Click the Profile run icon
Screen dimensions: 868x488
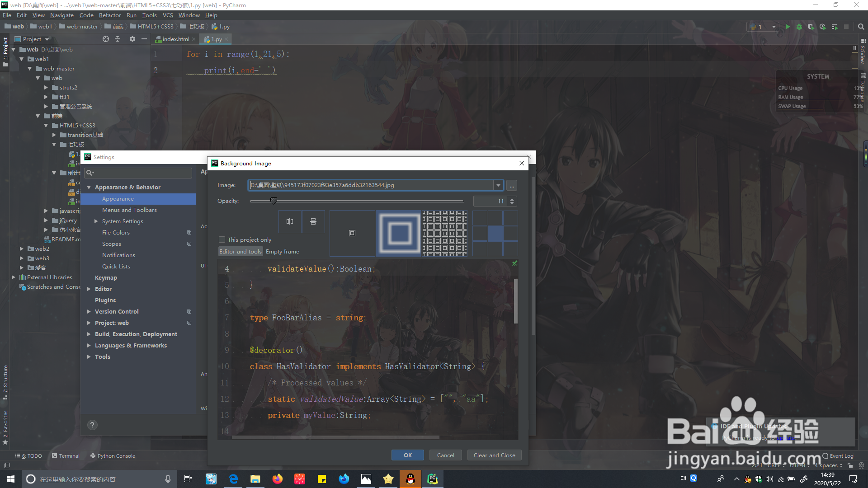[823, 27]
